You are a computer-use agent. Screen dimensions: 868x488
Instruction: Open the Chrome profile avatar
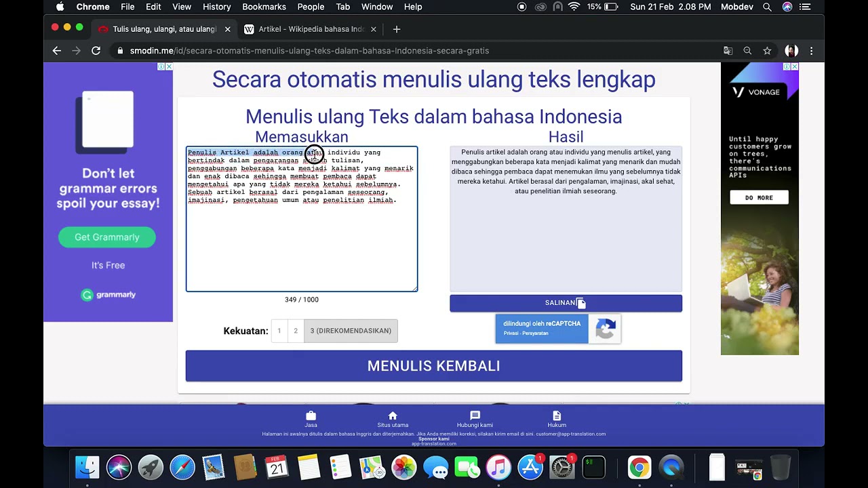coord(791,51)
